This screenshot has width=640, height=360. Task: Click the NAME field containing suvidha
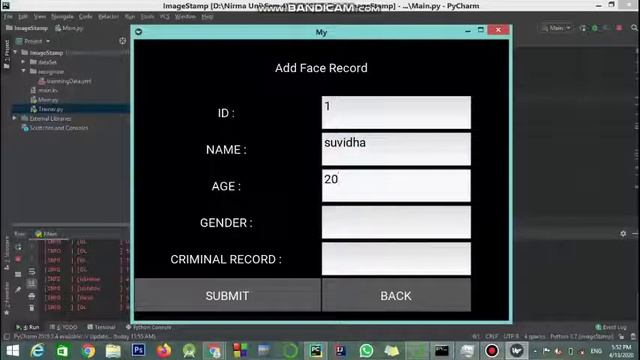point(396,149)
